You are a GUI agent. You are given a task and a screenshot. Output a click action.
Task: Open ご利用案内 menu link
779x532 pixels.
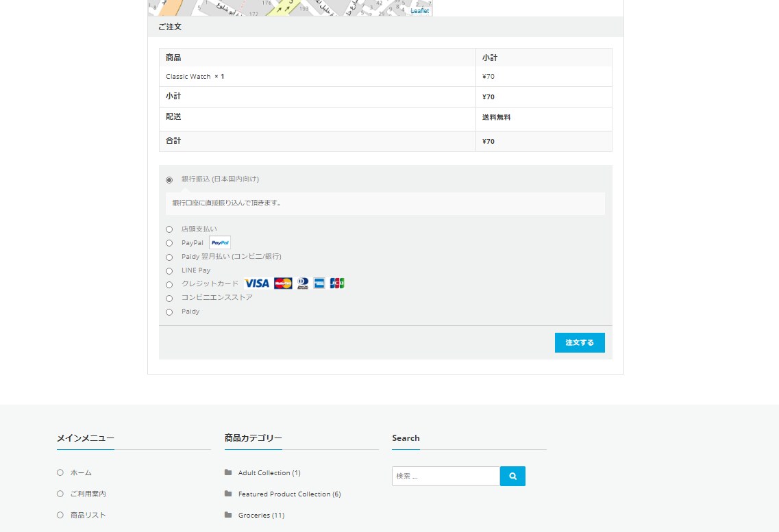[x=88, y=494]
